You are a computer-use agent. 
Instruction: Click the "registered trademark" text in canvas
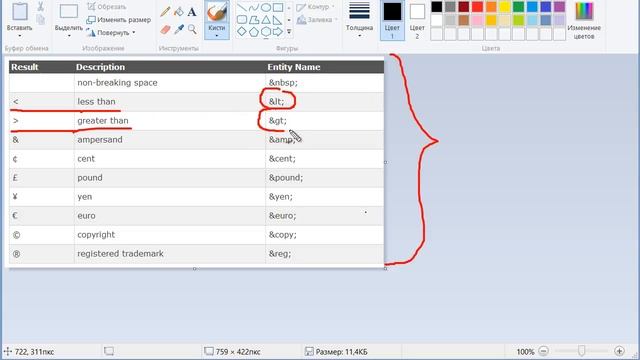[120, 253]
